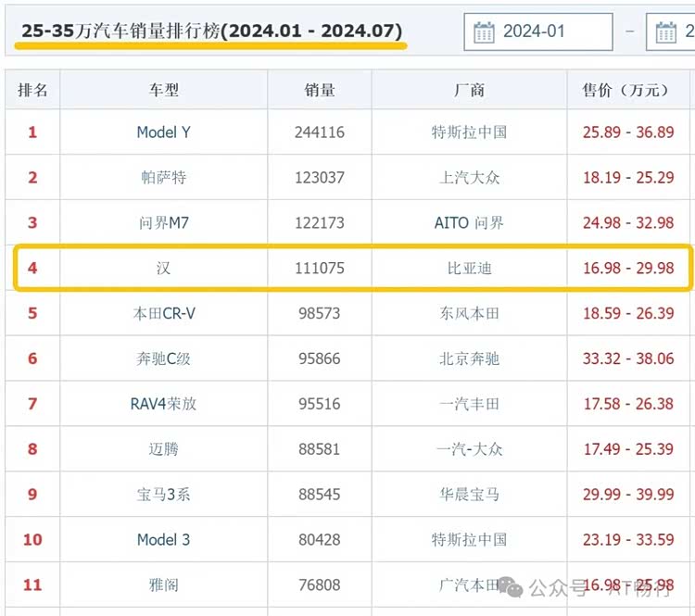
Task: Click the 厂商 column header
Action: [x=469, y=90]
